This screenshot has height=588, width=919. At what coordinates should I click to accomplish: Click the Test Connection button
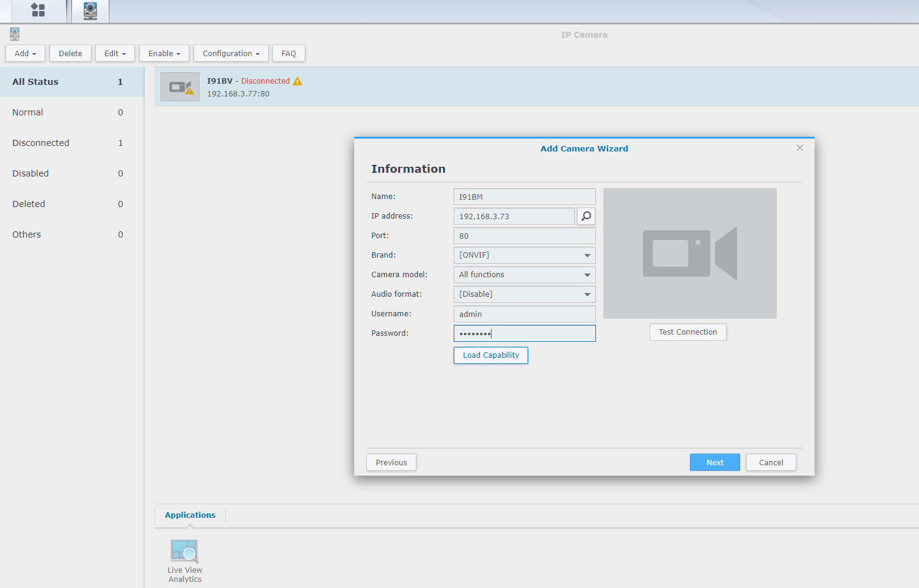click(688, 332)
